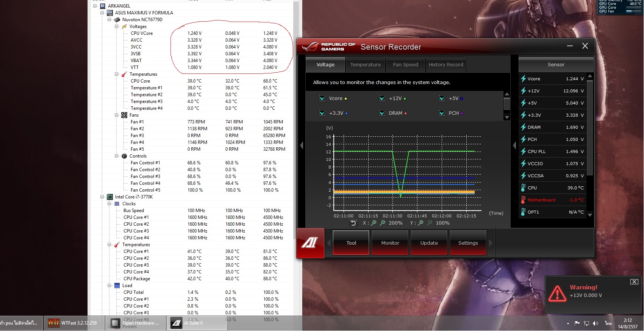This screenshot has height=331, width=644.
Task: Click the Controls icon in the tree
Action: (124, 156)
